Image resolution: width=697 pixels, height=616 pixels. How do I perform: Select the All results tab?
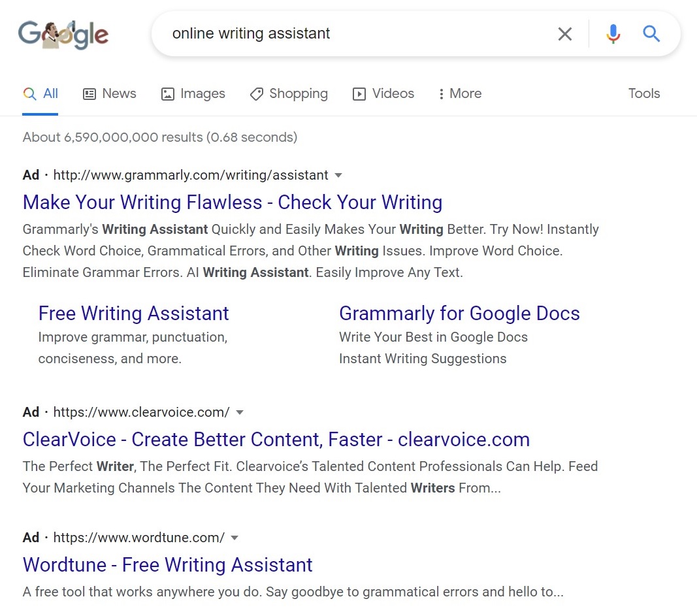(x=41, y=94)
